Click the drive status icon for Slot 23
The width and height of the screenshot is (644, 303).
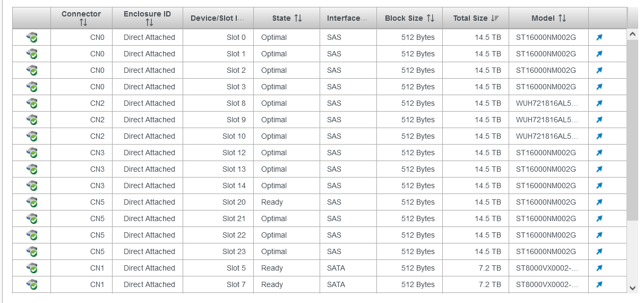click(32, 251)
